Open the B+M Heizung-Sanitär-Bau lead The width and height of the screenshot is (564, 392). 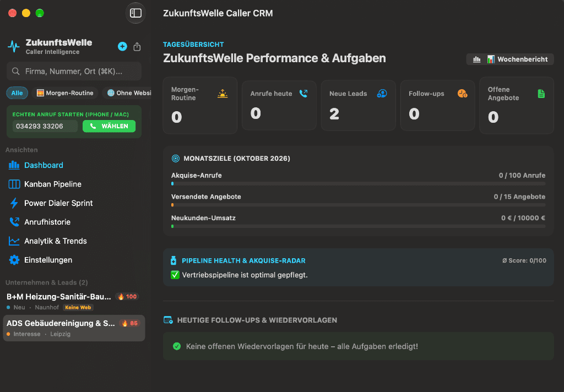click(x=74, y=301)
